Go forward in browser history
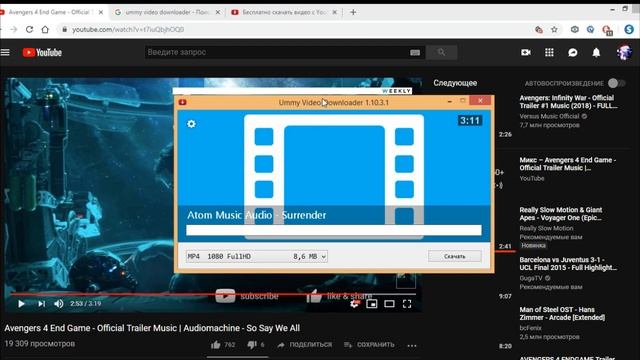Viewport: 640px width, 360px height. pos(13,29)
